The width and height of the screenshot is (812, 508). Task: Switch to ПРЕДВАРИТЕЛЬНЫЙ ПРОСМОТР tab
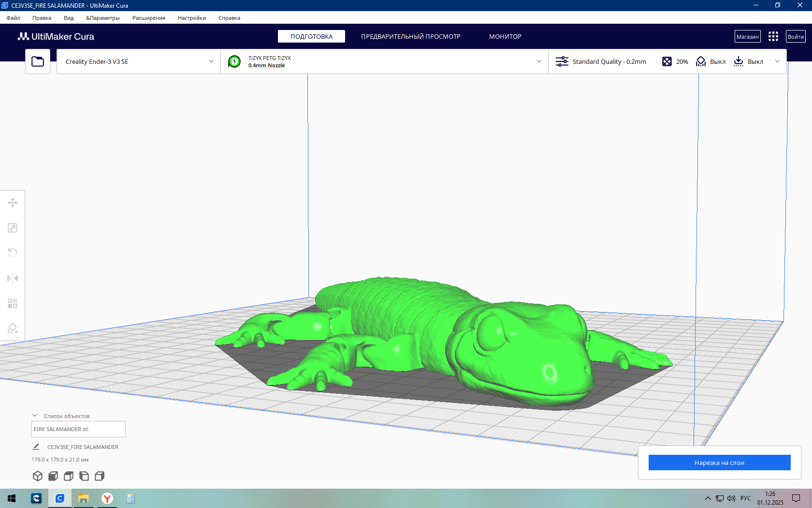410,36
